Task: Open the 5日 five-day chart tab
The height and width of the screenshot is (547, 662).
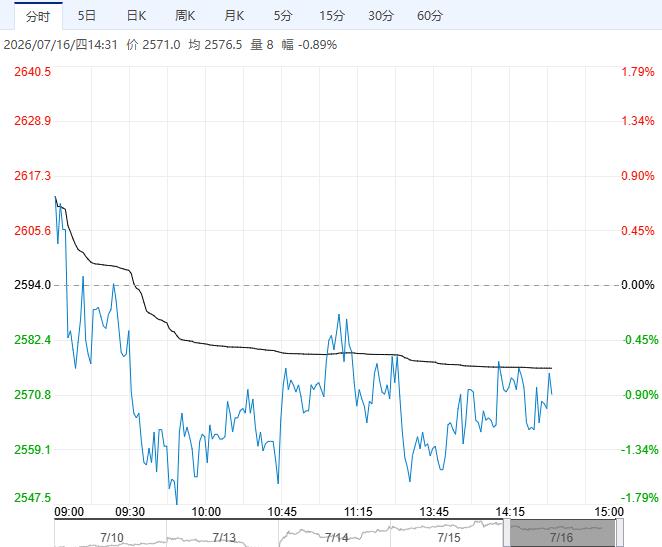Action: pyautogui.click(x=87, y=16)
